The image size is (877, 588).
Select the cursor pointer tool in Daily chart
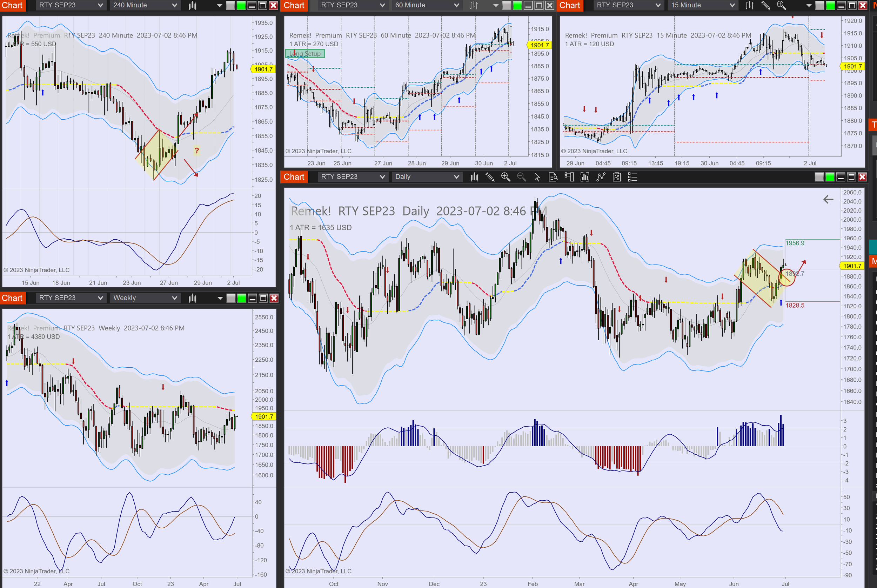[x=537, y=177]
